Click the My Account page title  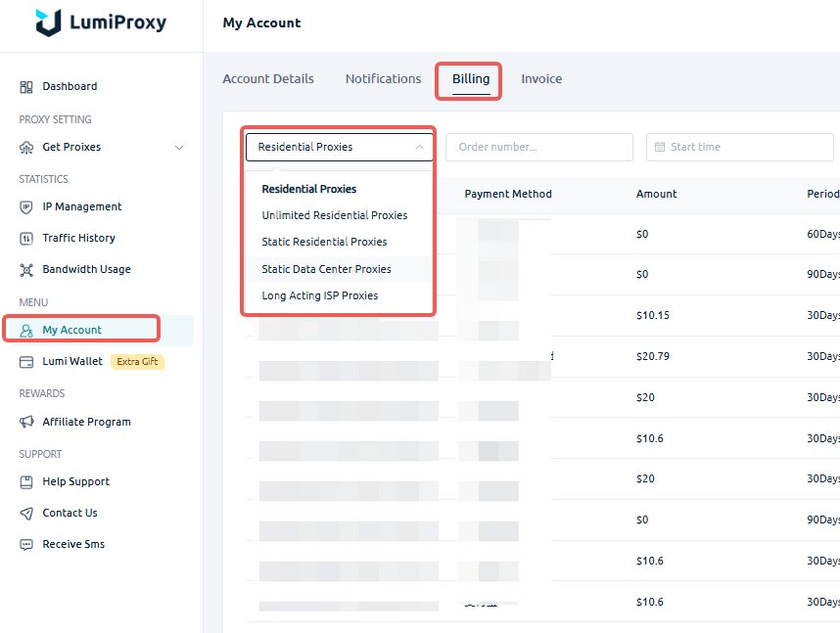[262, 23]
